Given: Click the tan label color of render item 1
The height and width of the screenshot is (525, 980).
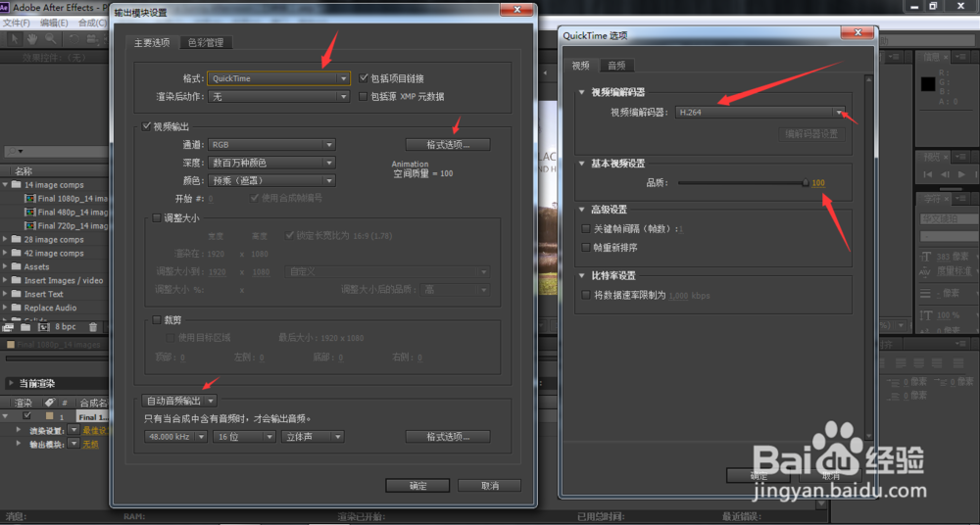Looking at the screenshot, I should (x=49, y=416).
